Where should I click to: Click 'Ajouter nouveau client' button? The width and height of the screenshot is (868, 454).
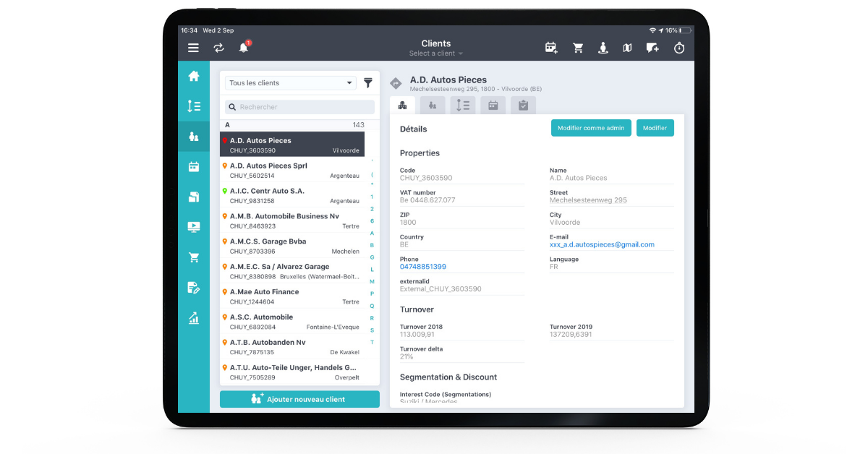(299, 399)
